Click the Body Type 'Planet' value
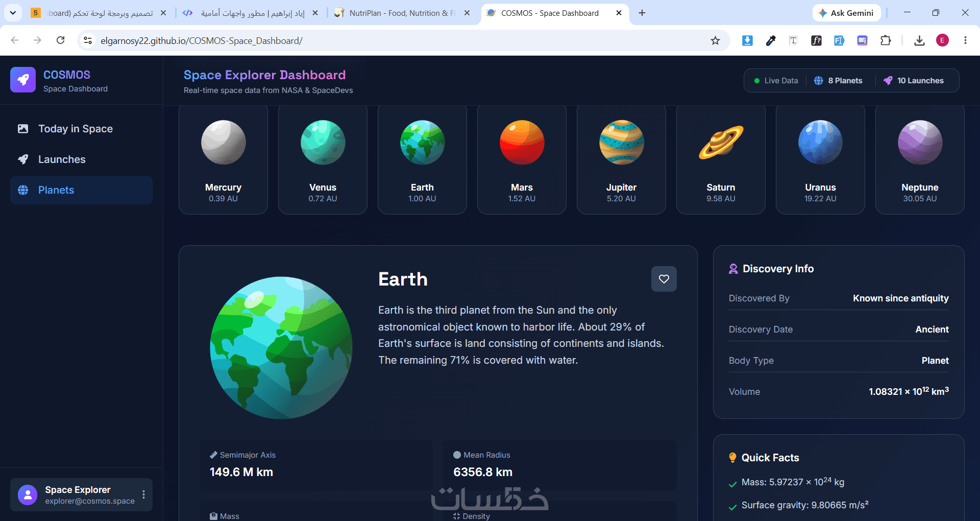Image resolution: width=980 pixels, height=521 pixels. tap(935, 361)
